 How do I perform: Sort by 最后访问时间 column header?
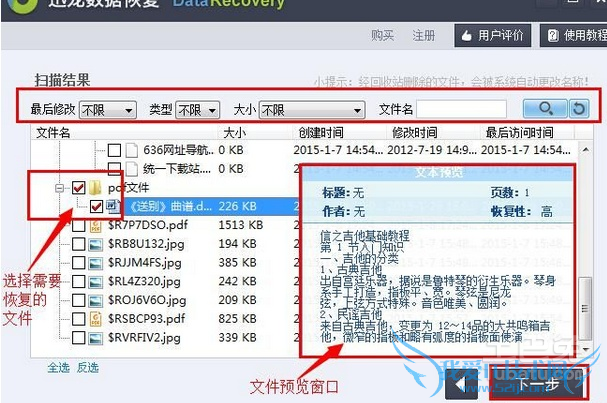point(520,133)
